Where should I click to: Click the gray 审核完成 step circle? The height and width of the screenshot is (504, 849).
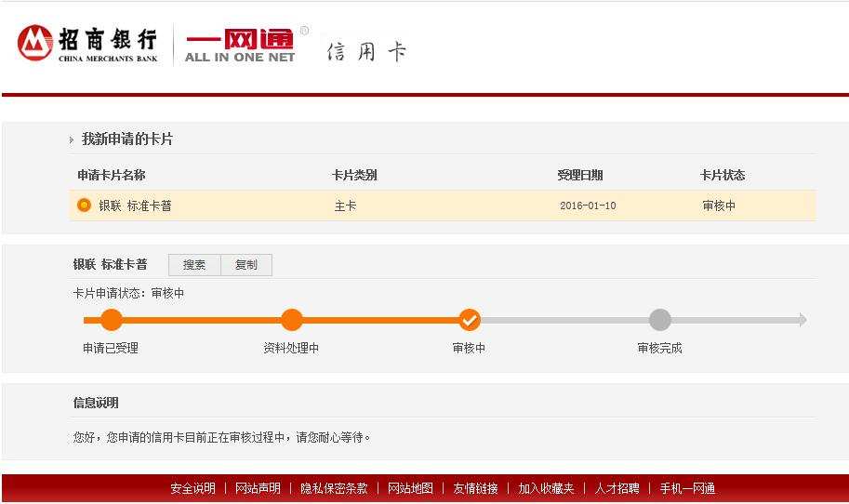coord(659,320)
